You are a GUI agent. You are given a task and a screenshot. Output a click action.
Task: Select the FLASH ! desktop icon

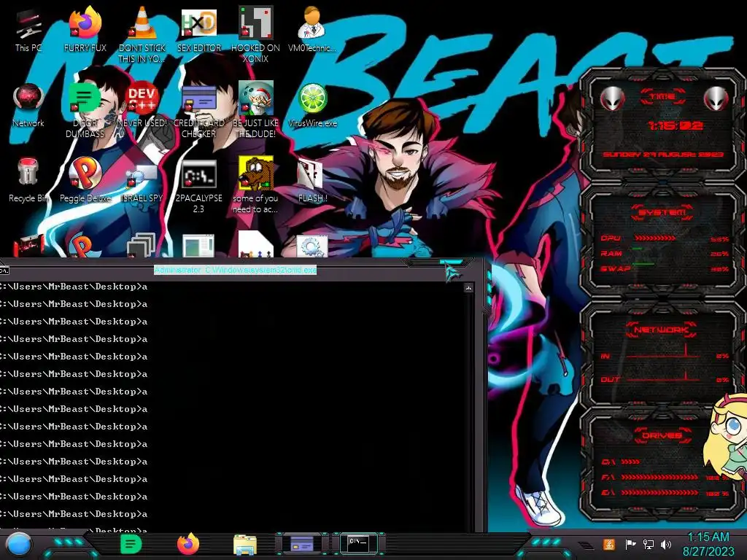(x=312, y=181)
